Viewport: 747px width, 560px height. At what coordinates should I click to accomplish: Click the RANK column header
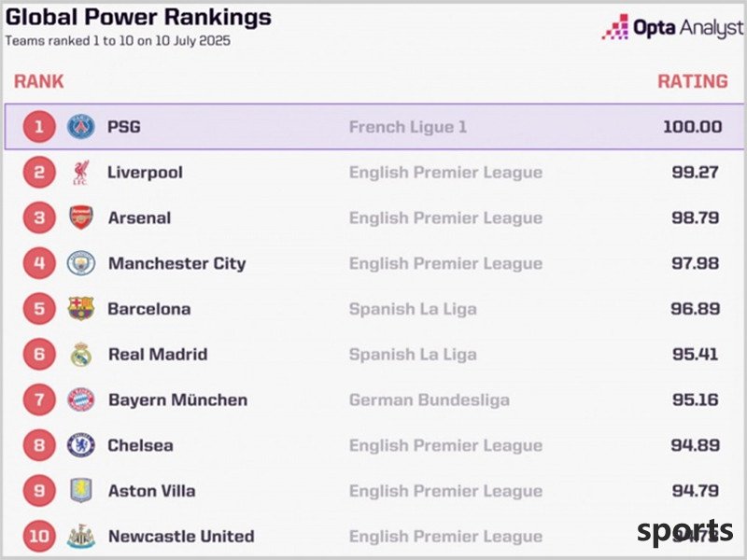[x=38, y=81]
